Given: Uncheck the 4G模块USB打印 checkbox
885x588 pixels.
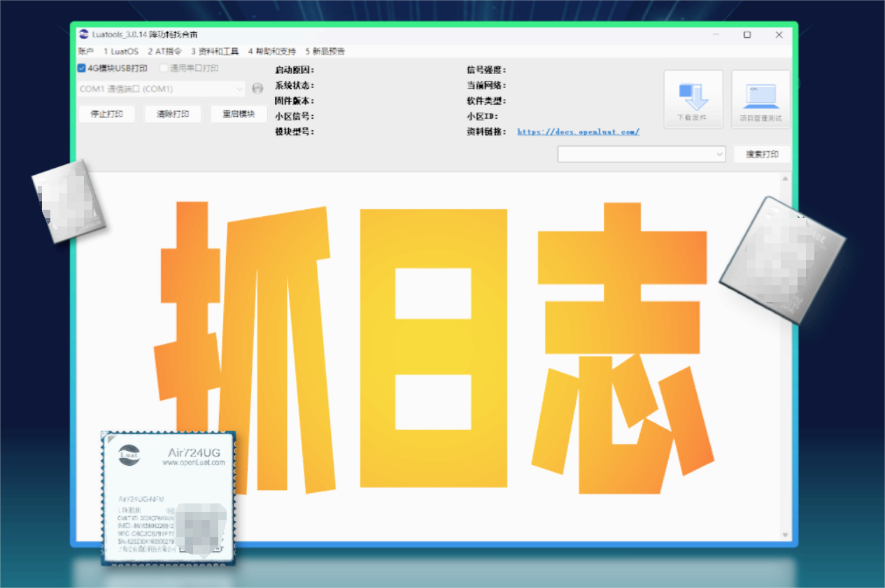Looking at the screenshot, I should [x=82, y=69].
